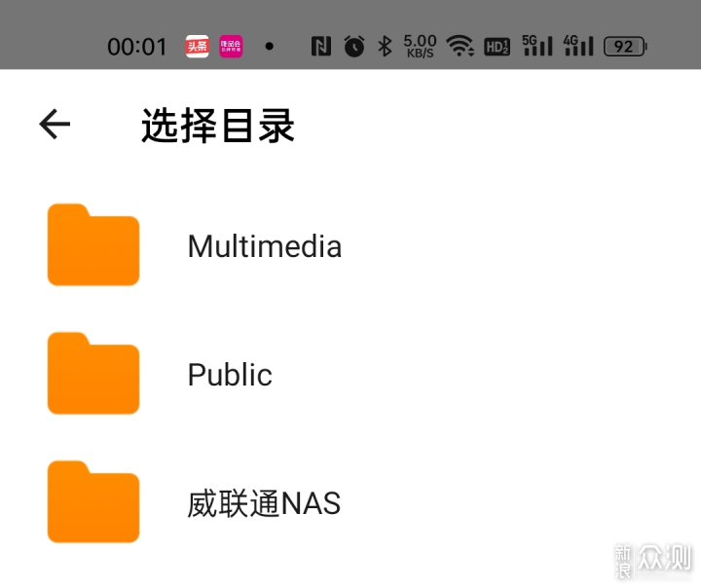The width and height of the screenshot is (701, 588).
Task: Open the Multimedia folder icon
Action: pos(93,244)
